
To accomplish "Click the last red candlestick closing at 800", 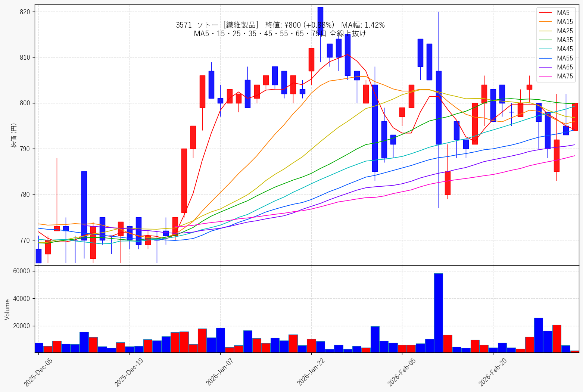I will 575,117.
